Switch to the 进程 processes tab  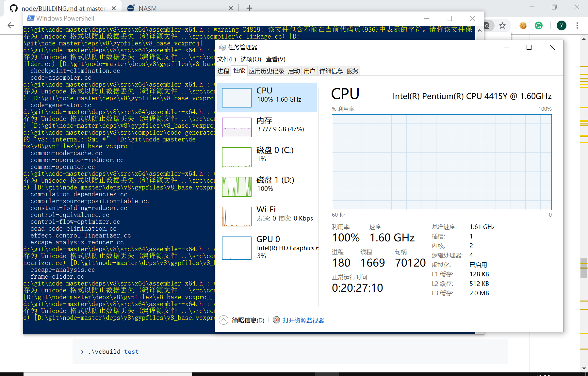pos(223,71)
